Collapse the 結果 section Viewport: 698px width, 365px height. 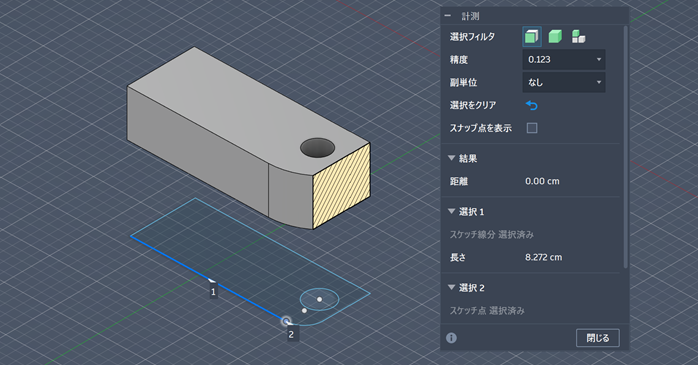pyautogui.click(x=451, y=158)
